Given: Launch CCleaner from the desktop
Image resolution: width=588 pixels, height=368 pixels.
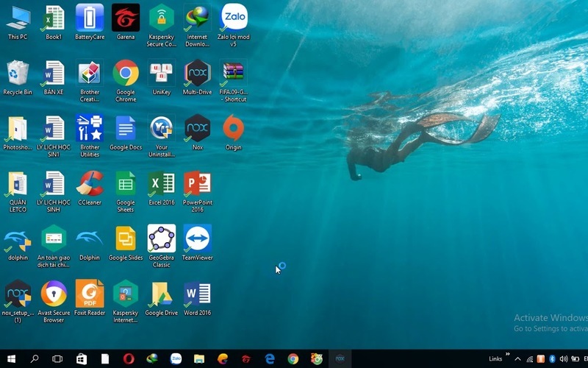Looking at the screenshot, I should tap(90, 188).
